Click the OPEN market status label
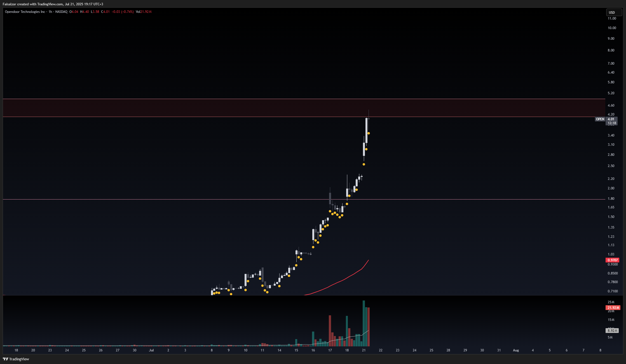Image resolution: width=626 pixels, height=364 pixels. pos(600,119)
